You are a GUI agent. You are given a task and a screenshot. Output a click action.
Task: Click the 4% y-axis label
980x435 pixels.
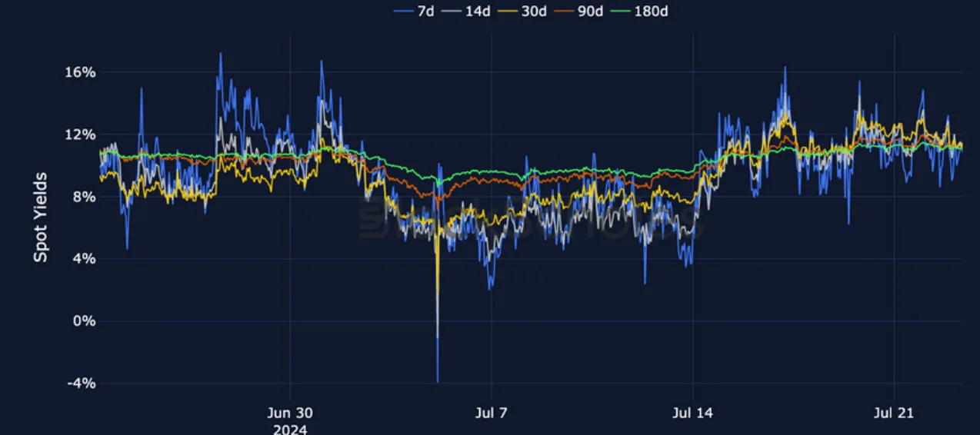(x=83, y=259)
